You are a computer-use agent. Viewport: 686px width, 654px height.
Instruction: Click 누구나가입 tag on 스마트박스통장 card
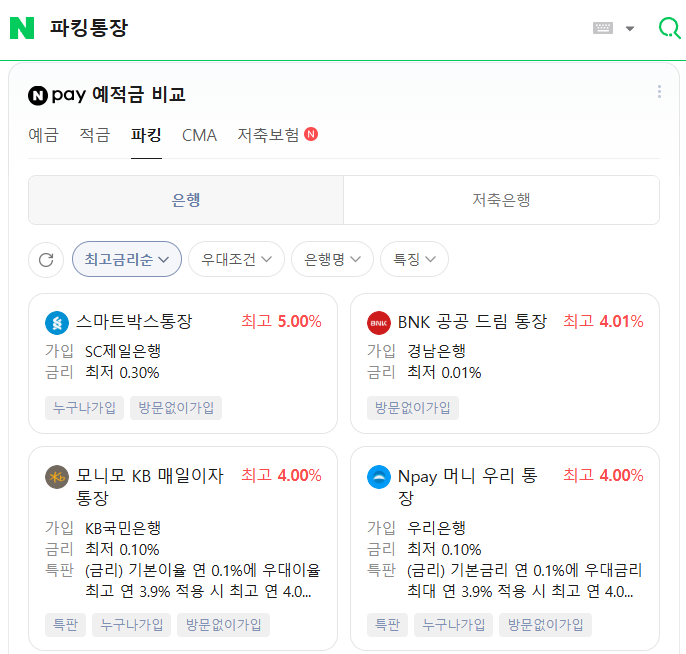(84, 408)
